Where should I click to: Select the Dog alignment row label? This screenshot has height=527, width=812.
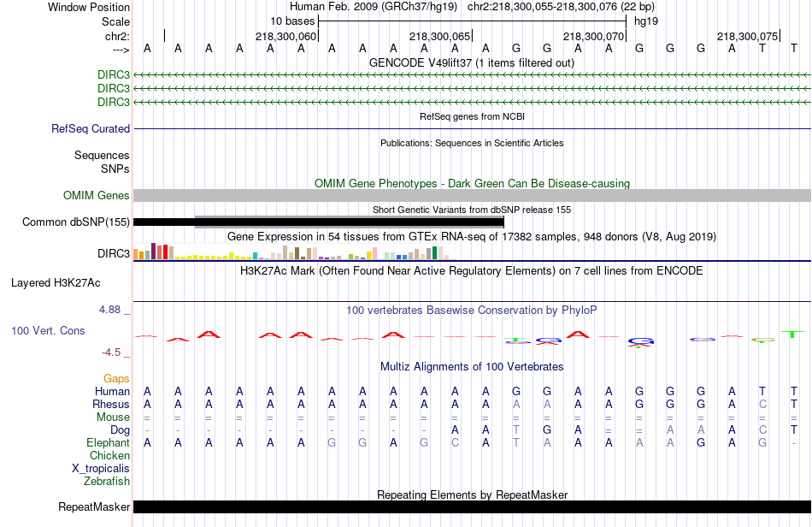tap(120, 429)
